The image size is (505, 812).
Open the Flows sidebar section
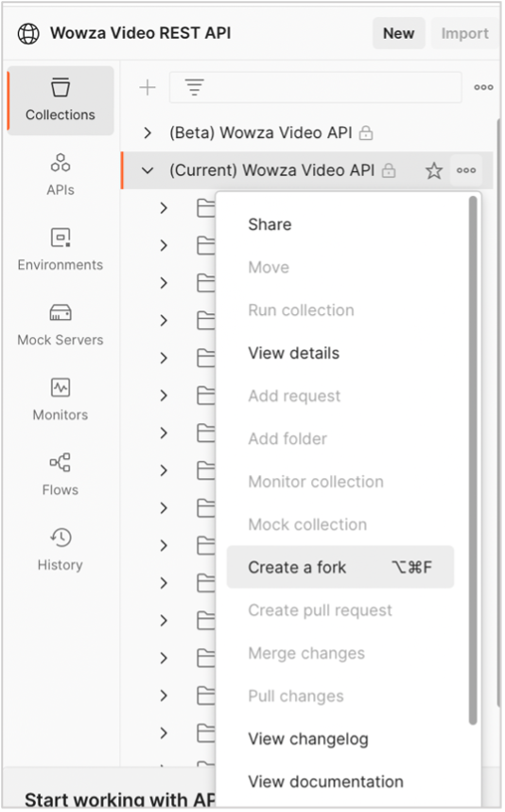point(61,475)
